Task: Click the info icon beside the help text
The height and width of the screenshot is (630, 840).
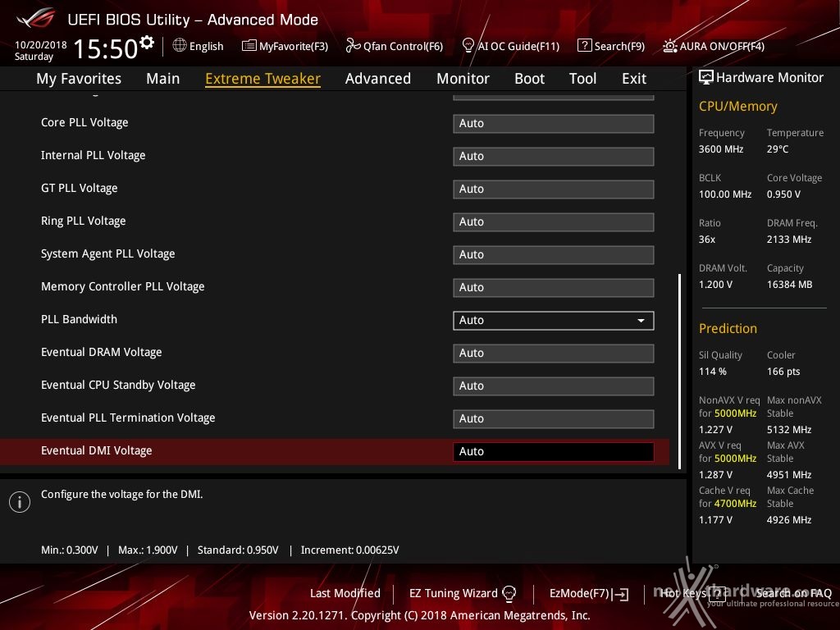Action: pyautogui.click(x=20, y=501)
